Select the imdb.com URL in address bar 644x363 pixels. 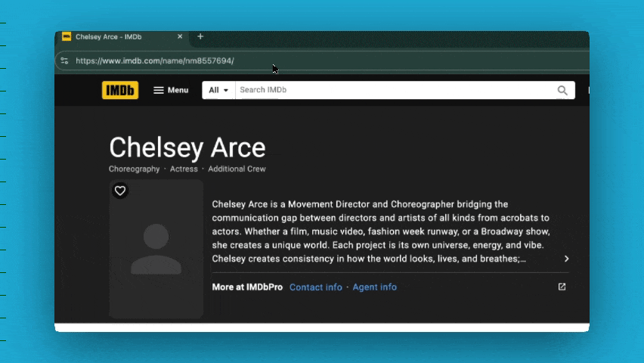pyautogui.click(x=155, y=60)
